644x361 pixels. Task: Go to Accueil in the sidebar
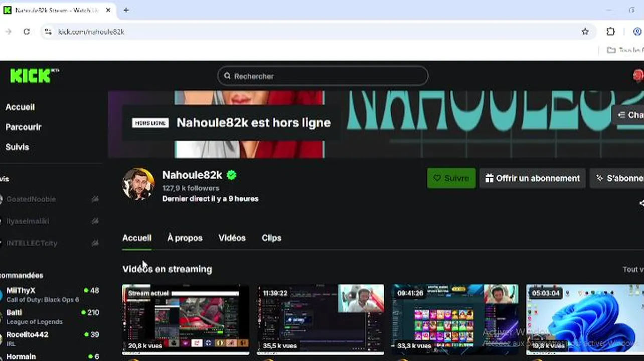click(20, 107)
